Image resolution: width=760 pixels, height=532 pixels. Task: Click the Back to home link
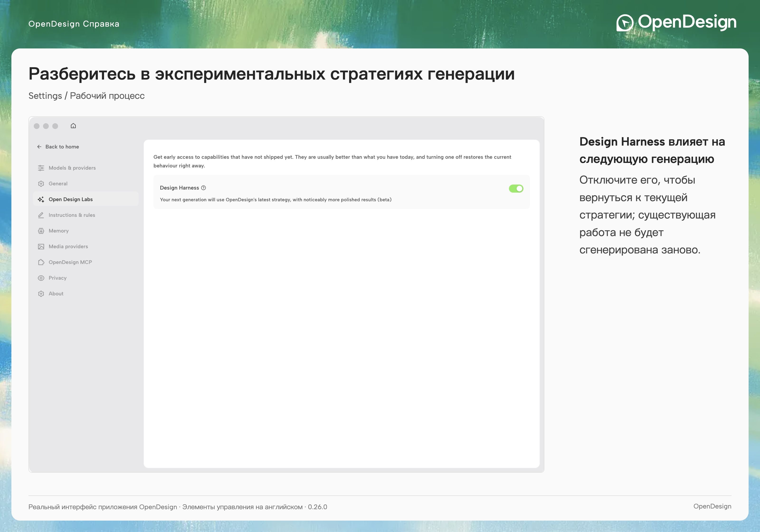pyautogui.click(x=58, y=147)
